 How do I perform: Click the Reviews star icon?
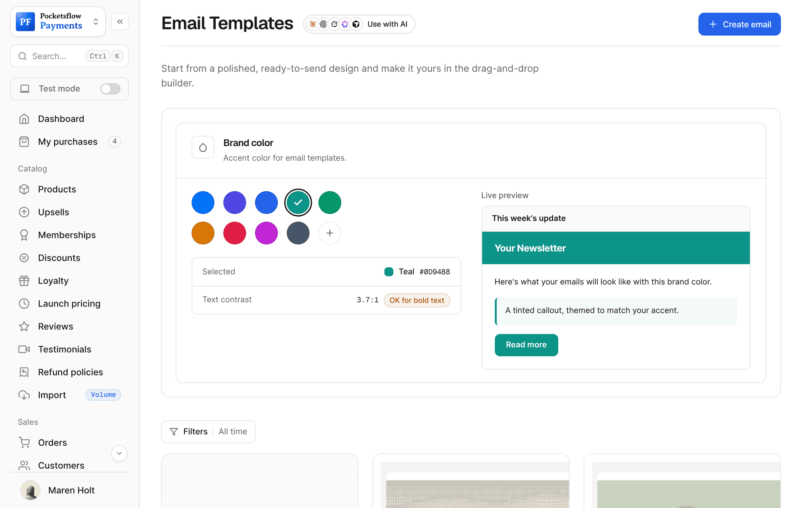(x=24, y=326)
